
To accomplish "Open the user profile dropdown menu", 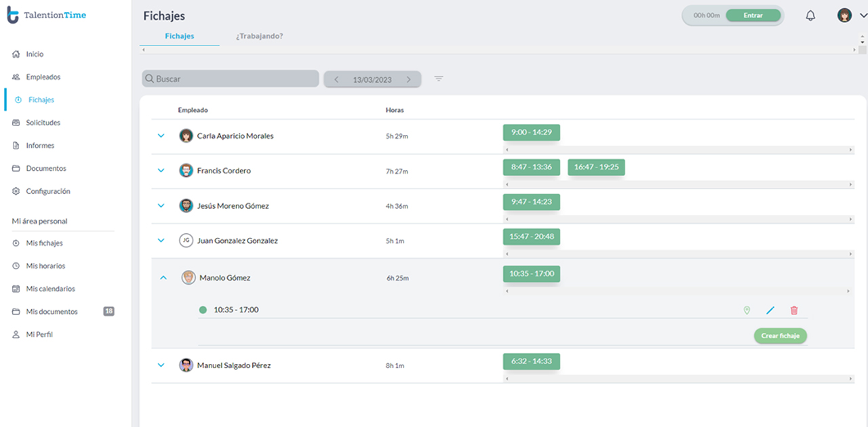I will pyautogui.click(x=852, y=16).
